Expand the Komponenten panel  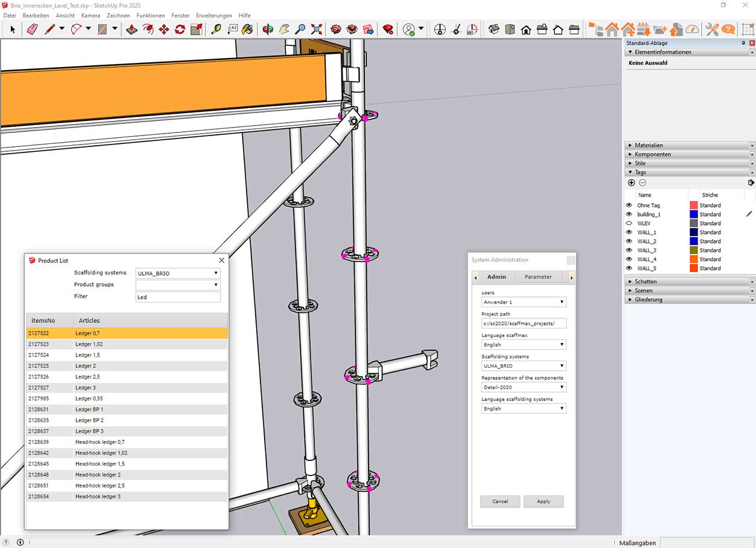click(689, 154)
